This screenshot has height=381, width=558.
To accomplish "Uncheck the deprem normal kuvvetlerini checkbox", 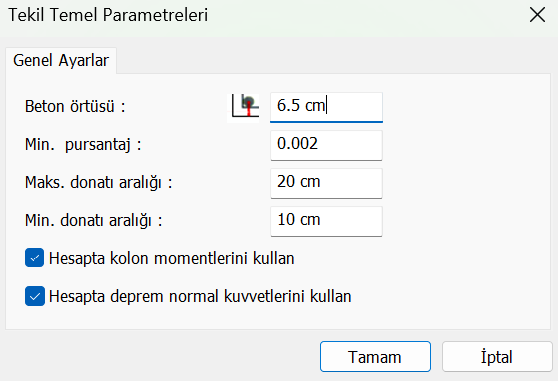I will [x=35, y=296].
